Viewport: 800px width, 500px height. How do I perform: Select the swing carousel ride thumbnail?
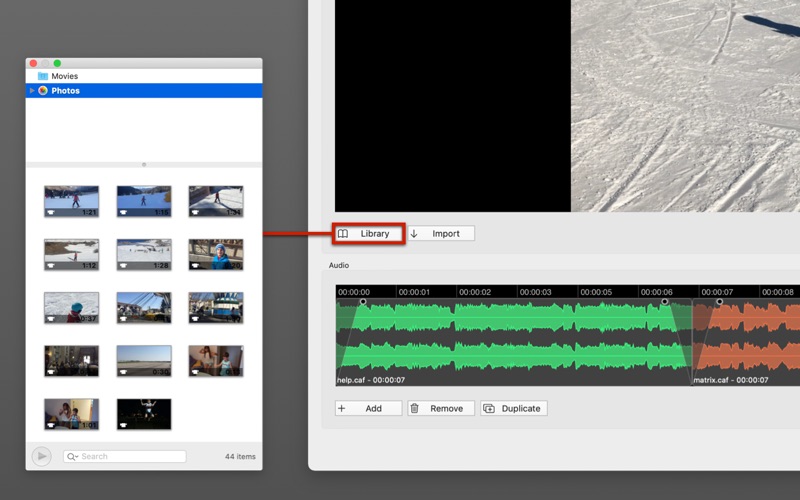144,308
